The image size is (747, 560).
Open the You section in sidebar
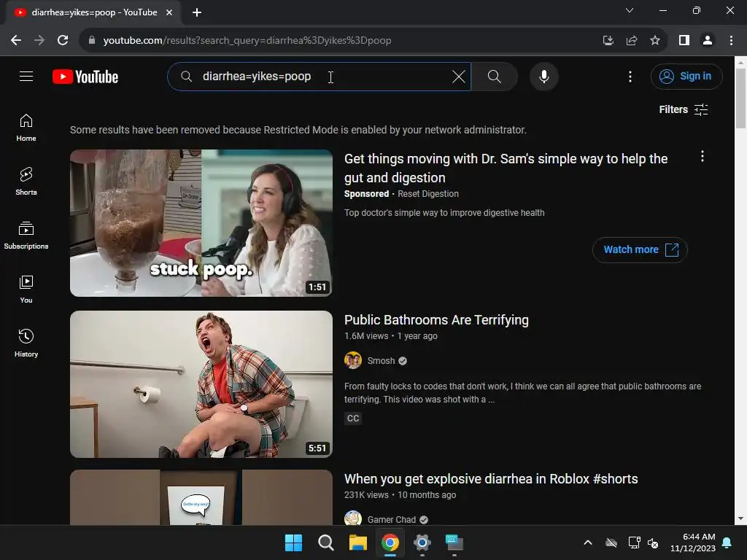[26, 289]
